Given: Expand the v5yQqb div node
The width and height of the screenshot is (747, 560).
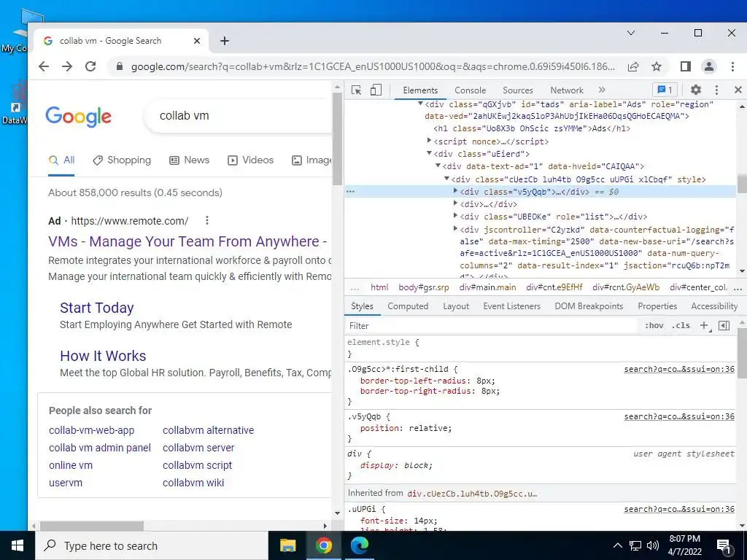Looking at the screenshot, I should coord(455,191).
